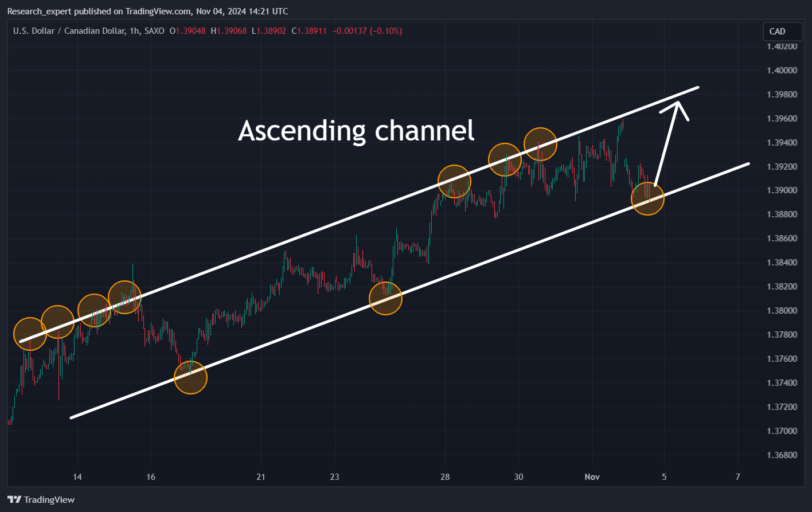Select the publisher line starting with Research_expert
The height and width of the screenshot is (512, 812).
[147, 11]
